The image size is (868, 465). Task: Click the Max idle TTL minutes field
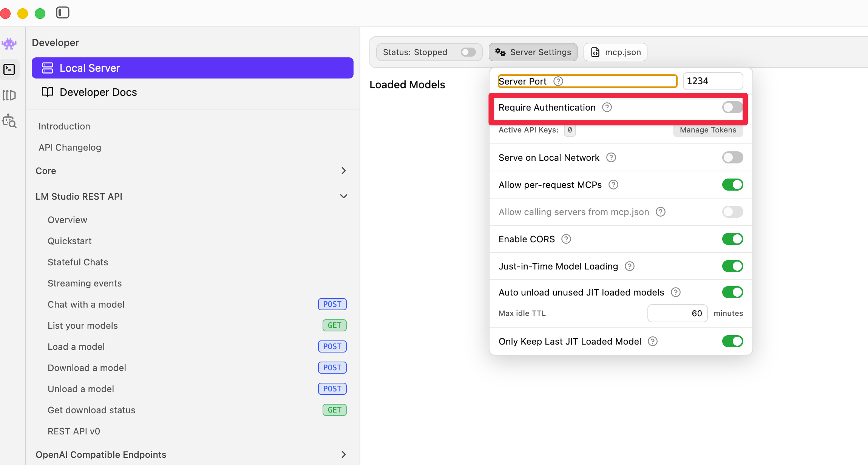coord(677,313)
